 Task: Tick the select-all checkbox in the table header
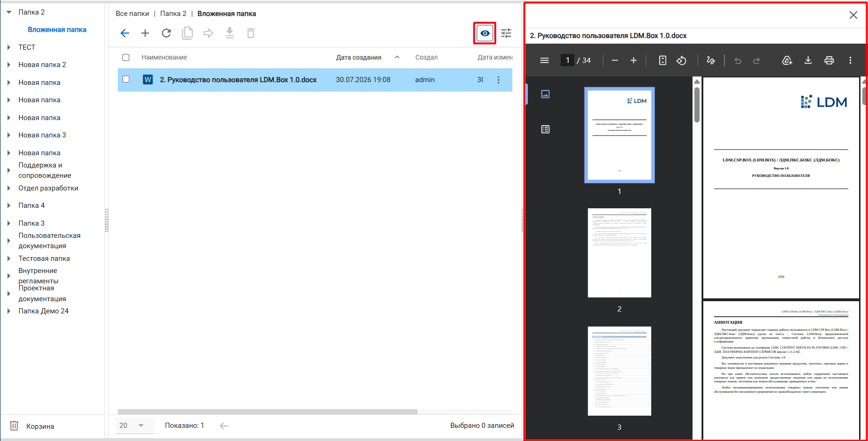[126, 58]
